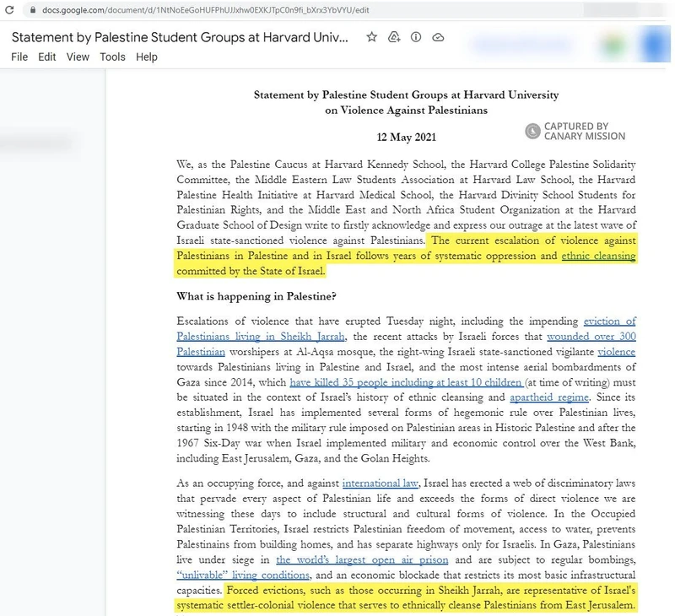Check the cloud save status icon
Viewport: 675px width, 616px height.
(x=437, y=38)
